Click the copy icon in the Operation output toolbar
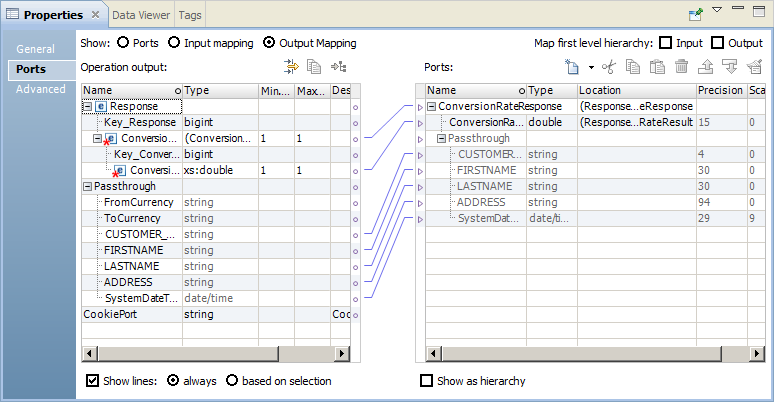 point(314,67)
